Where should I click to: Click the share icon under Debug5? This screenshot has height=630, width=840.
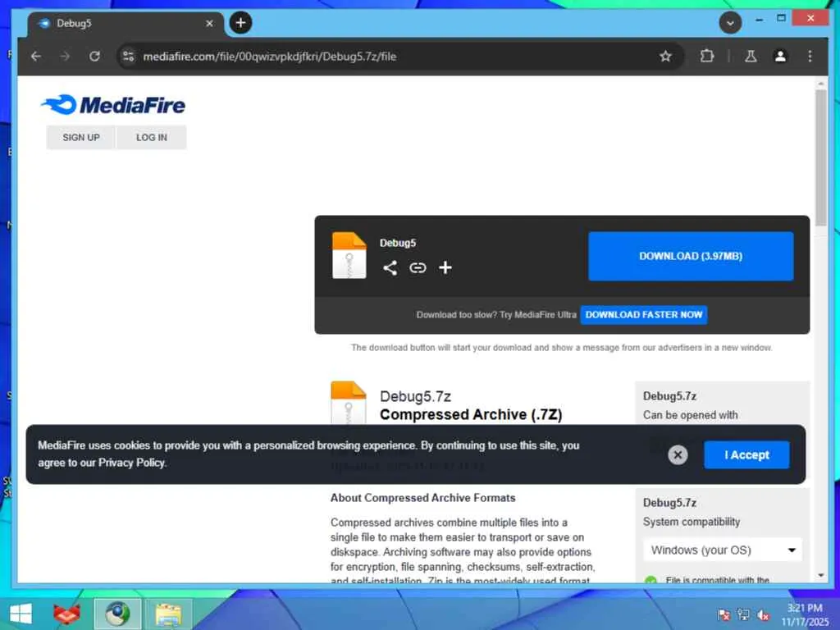click(390, 268)
